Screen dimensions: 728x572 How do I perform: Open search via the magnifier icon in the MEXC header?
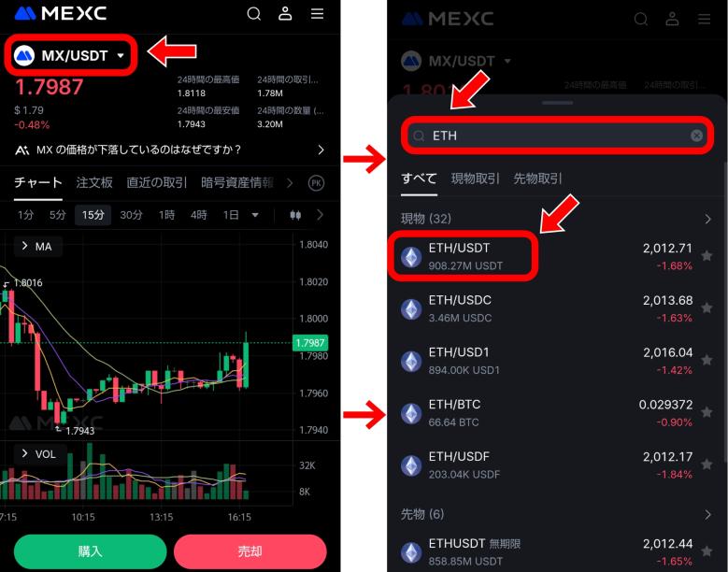click(x=254, y=14)
